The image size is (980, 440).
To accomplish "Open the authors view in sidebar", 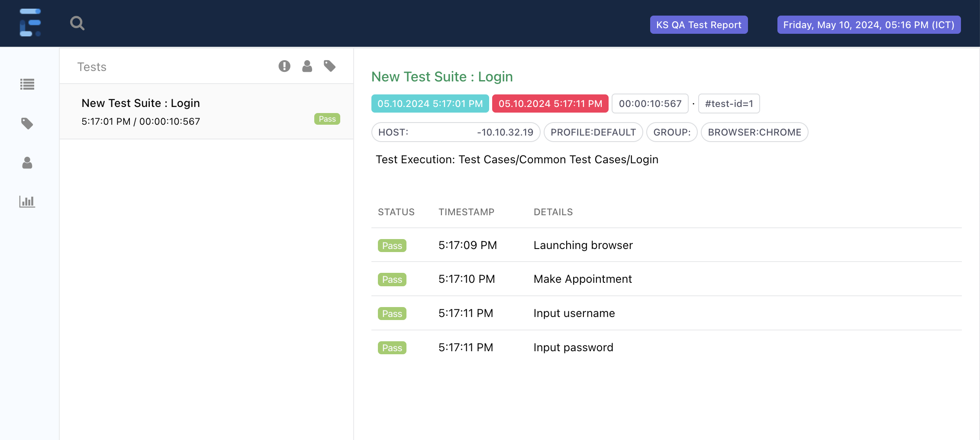I will (x=27, y=163).
